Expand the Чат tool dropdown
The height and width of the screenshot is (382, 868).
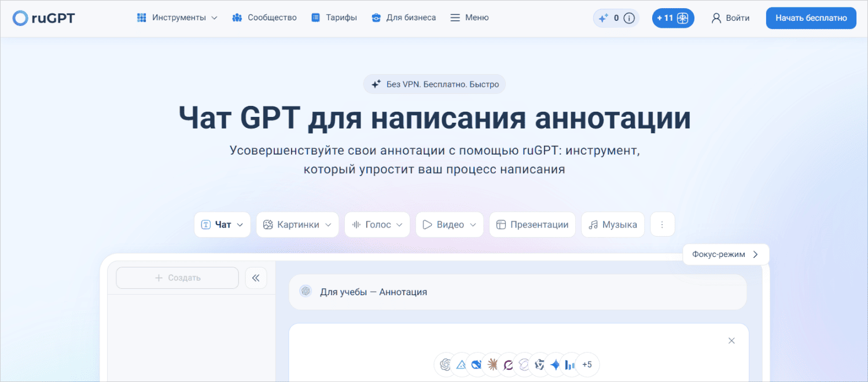222,225
